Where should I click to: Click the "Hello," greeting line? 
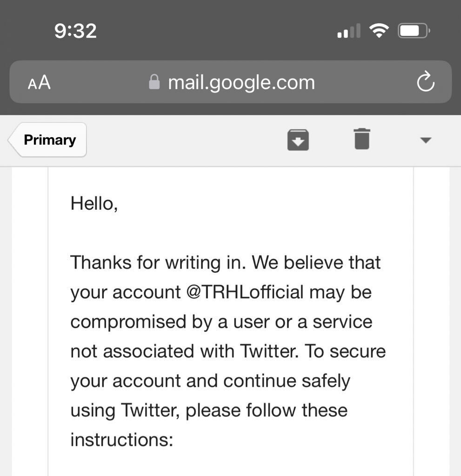click(x=94, y=203)
